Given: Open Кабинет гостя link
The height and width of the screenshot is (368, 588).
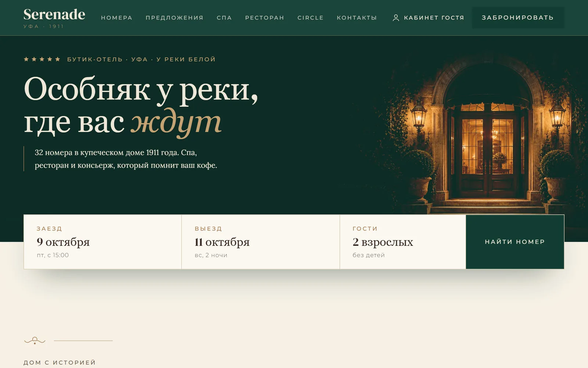Looking at the screenshot, I should pos(429,18).
